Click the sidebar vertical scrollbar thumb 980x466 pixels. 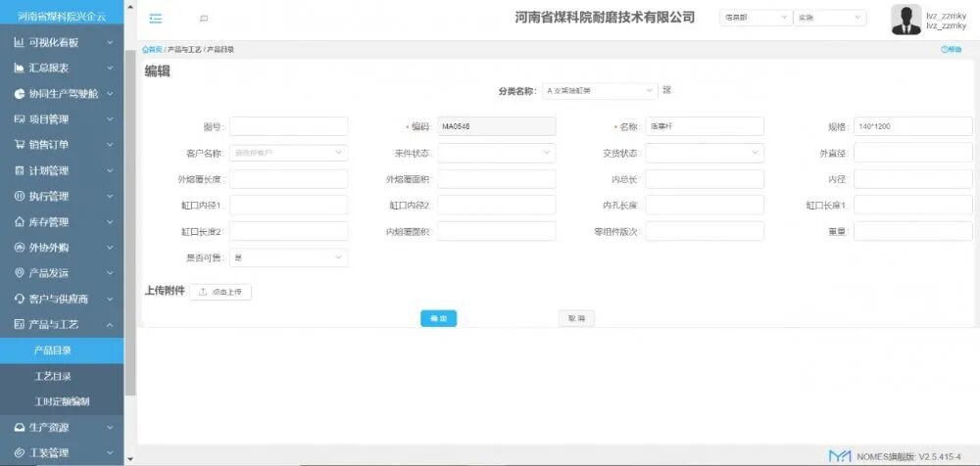coord(130,222)
